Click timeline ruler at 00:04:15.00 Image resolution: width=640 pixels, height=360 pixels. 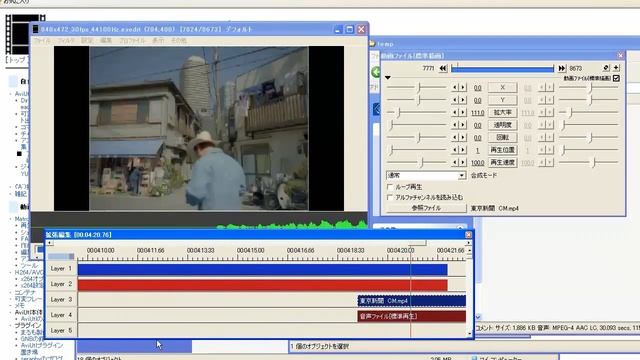[x=251, y=251]
